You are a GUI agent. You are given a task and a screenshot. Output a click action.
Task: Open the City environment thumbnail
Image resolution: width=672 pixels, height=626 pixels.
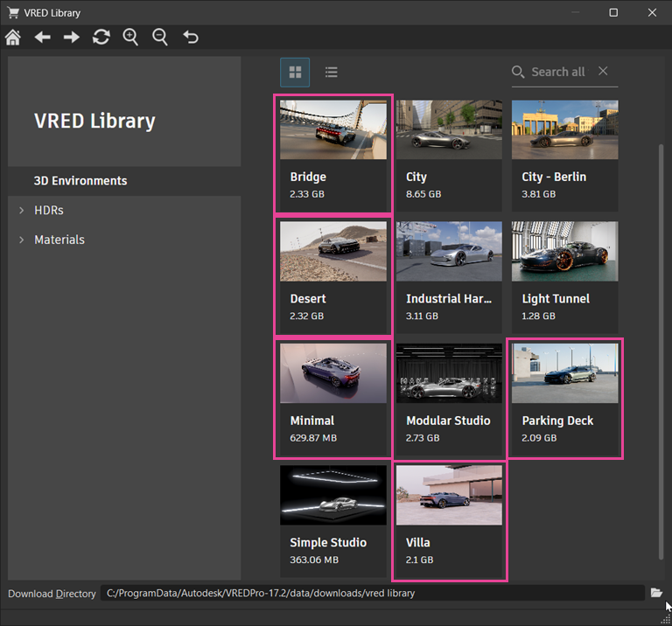coord(449,129)
